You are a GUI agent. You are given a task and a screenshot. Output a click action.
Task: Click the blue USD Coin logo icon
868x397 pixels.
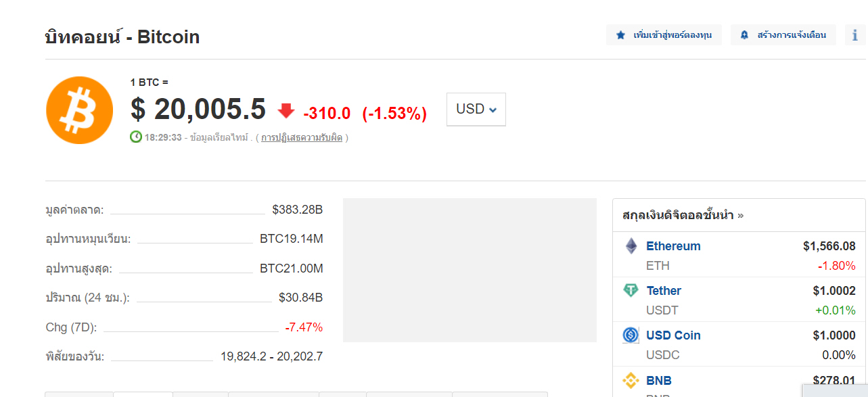point(631,335)
